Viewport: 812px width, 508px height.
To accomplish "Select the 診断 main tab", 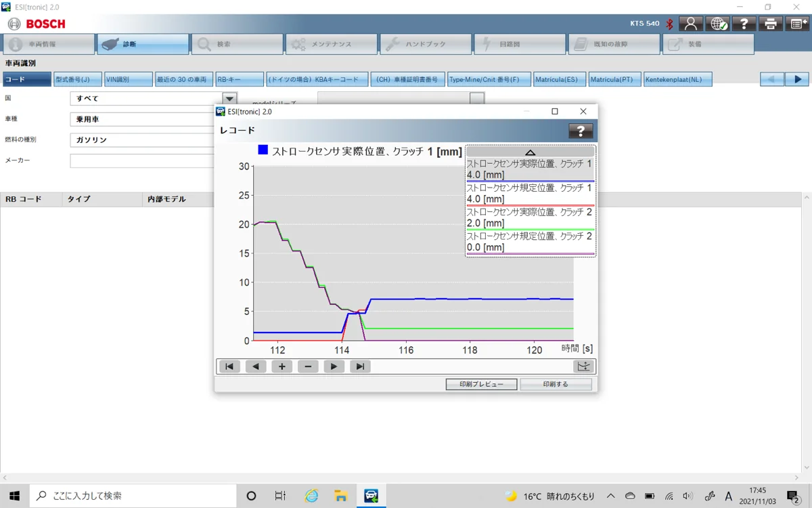I will [143, 44].
